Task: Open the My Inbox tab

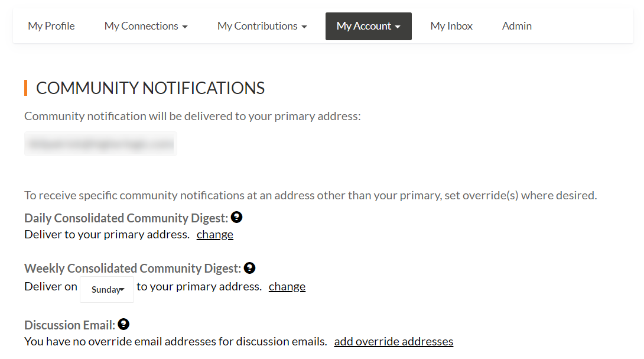Action: click(x=451, y=26)
